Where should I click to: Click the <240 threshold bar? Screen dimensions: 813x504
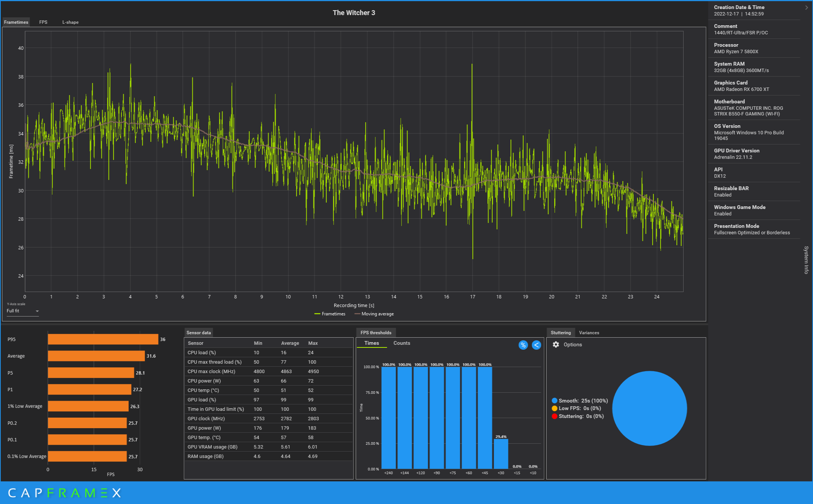(x=389, y=418)
